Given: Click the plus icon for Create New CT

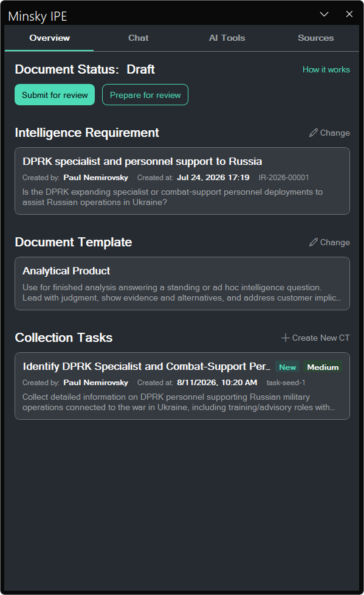Looking at the screenshot, I should click(286, 338).
